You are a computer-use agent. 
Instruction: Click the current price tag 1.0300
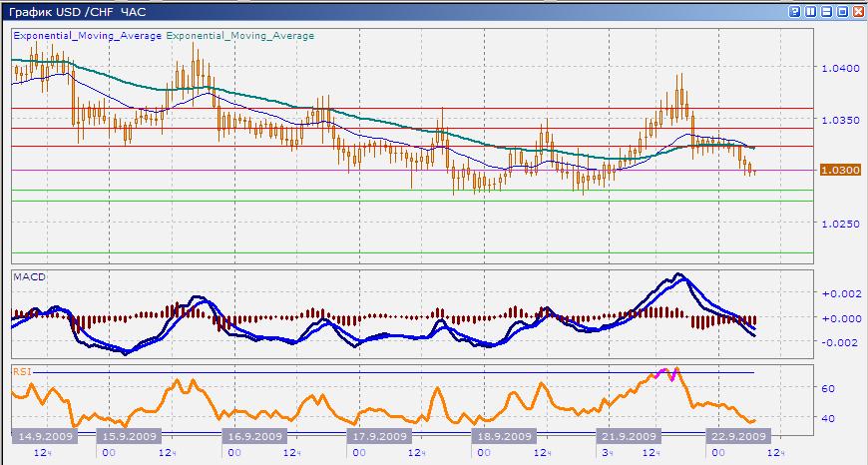tap(835, 171)
